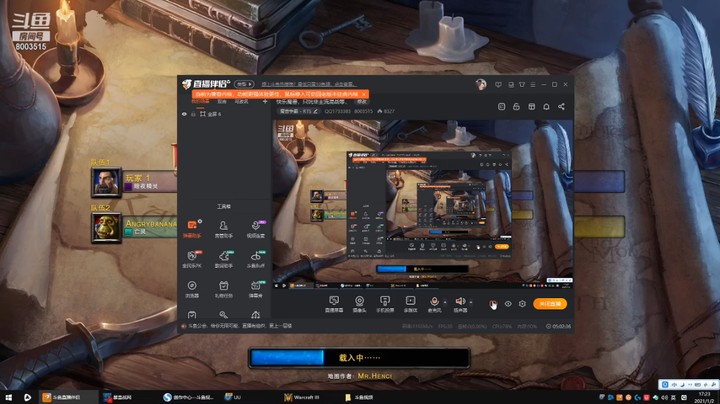This screenshot has height=404, width=720.
Task: Switch to the second scene tab
Action: pos(222,101)
